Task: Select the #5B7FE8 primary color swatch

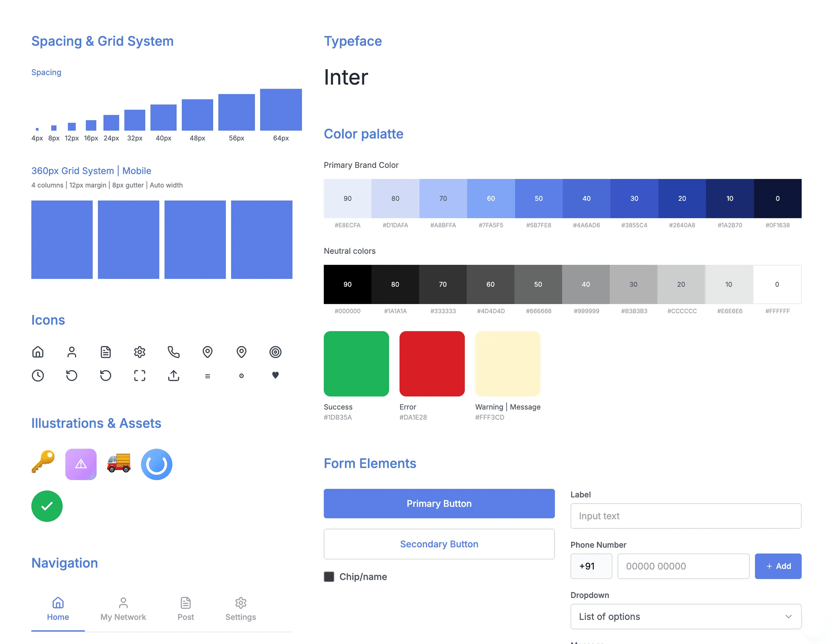Action: pos(538,198)
